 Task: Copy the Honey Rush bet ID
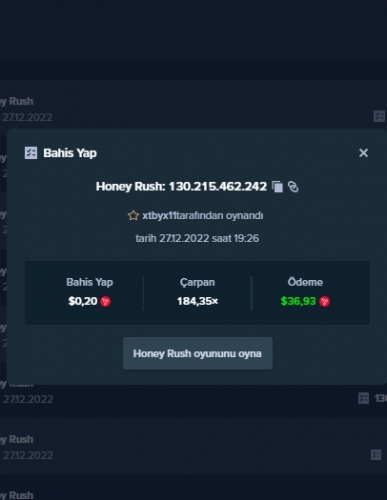click(277, 187)
